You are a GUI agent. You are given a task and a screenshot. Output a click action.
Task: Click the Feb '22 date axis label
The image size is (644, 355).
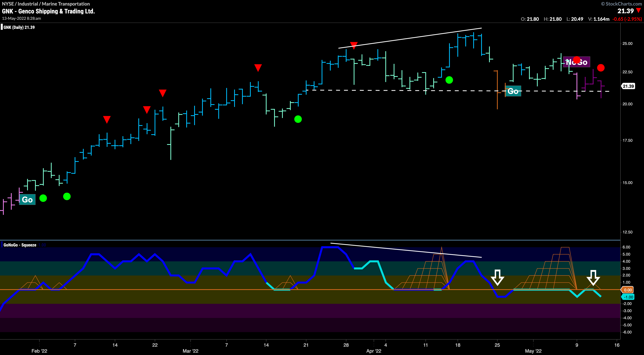coord(39,351)
